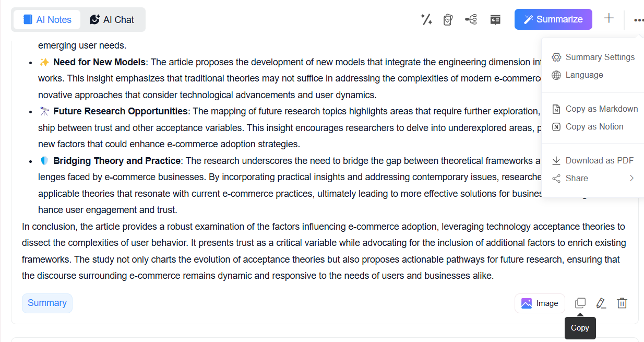The width and height of the screenshot is (644, 342).
Task: Click the Summary tag label
Action: [x=47, y=303]
